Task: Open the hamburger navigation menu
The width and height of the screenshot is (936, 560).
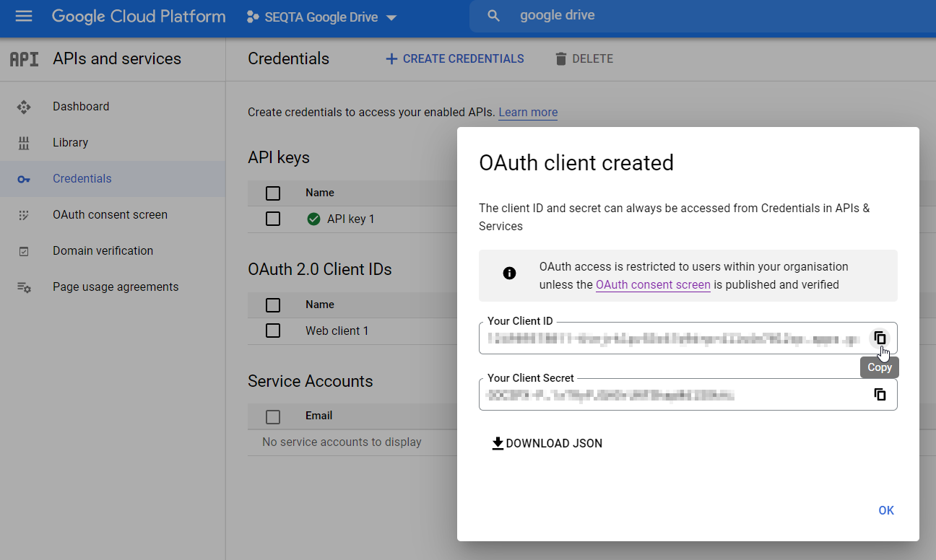Action: tap(24, 16)
